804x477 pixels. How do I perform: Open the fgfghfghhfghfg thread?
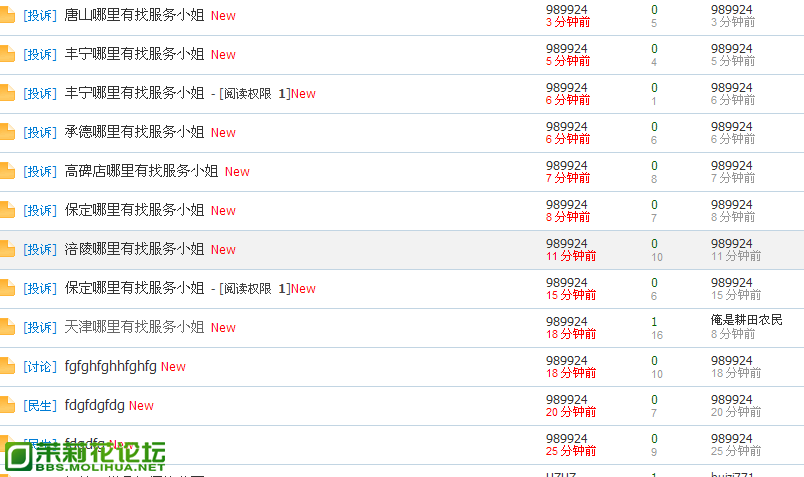pyautogui.click(x=110, y=366)
